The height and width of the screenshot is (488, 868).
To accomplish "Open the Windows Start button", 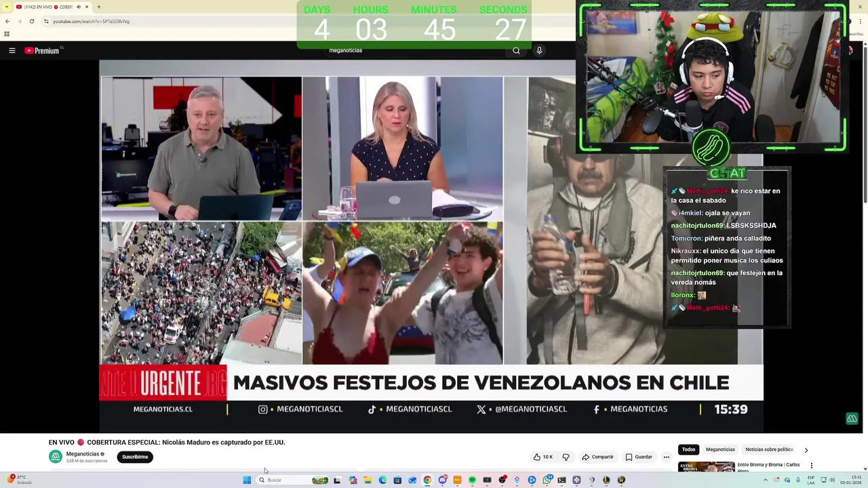I will coord(247,480).
